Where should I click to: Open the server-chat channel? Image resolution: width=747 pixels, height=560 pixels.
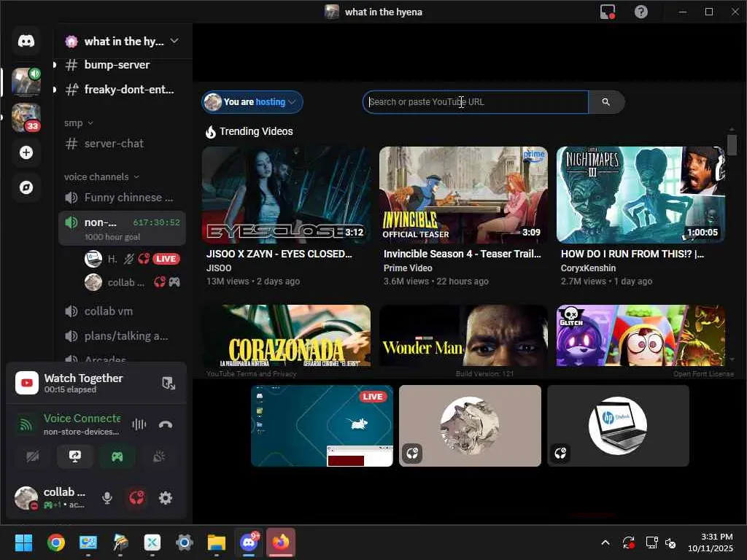pyautogui.click(x=123, y=144)
